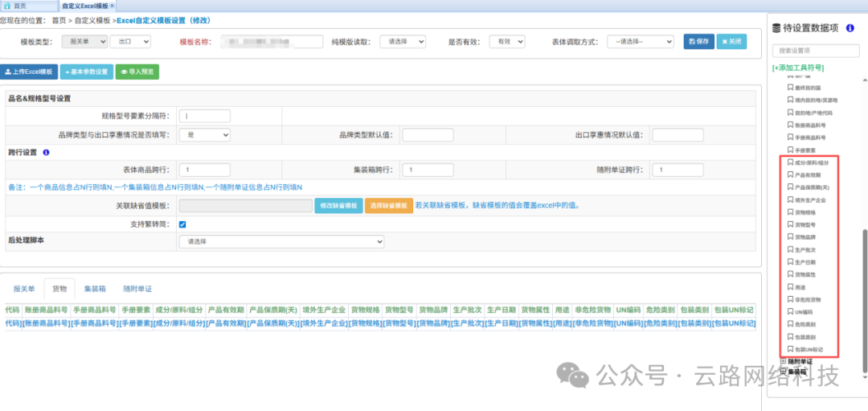Click the info icon next to 跨行设置
868x411 pixels.
pyautogui.click(x=46, y=152)
